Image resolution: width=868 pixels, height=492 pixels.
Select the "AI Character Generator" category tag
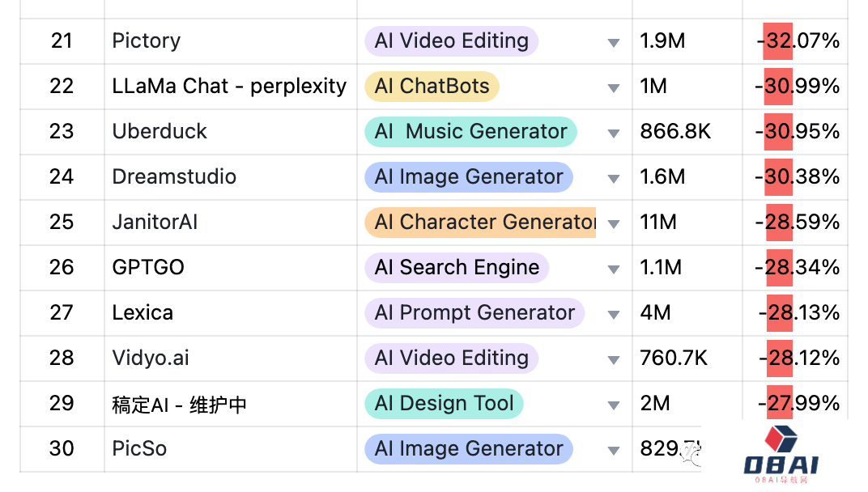480,223
